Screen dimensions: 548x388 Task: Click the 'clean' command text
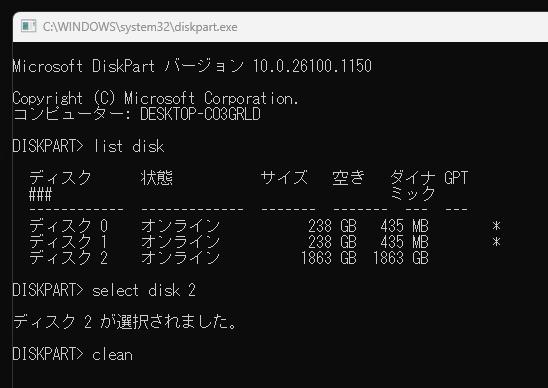112,354
